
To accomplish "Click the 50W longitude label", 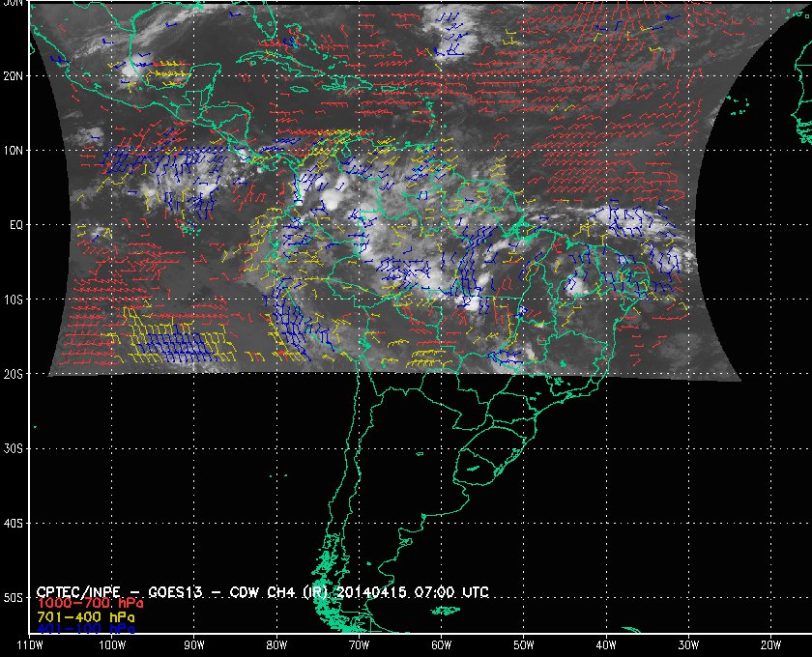I will coord(524,645).
